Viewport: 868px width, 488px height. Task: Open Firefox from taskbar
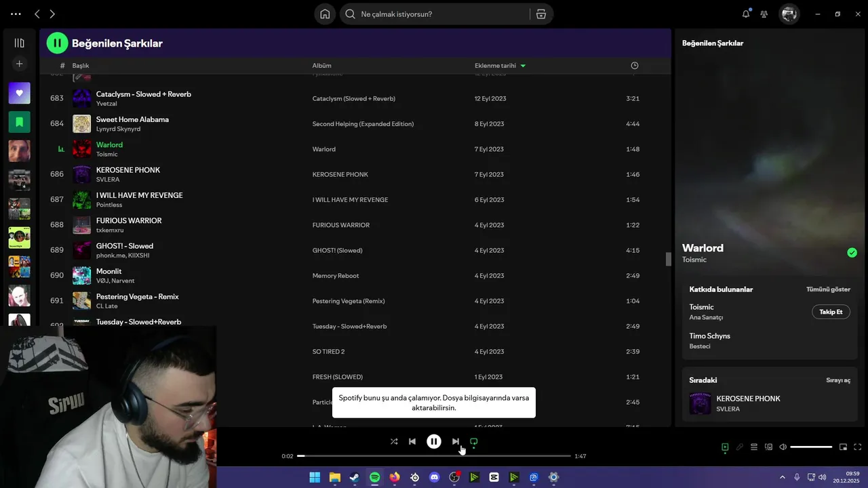[395, 477]
